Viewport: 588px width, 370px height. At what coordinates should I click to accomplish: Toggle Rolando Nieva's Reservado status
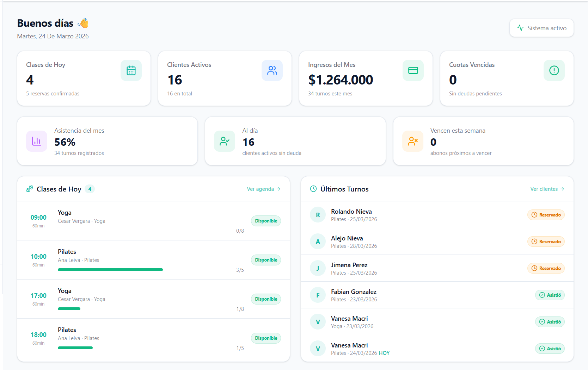546,215
